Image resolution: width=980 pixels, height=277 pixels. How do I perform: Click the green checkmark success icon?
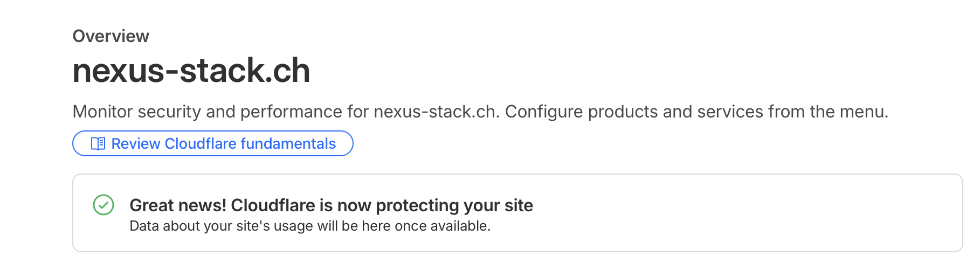pos(103,205)
